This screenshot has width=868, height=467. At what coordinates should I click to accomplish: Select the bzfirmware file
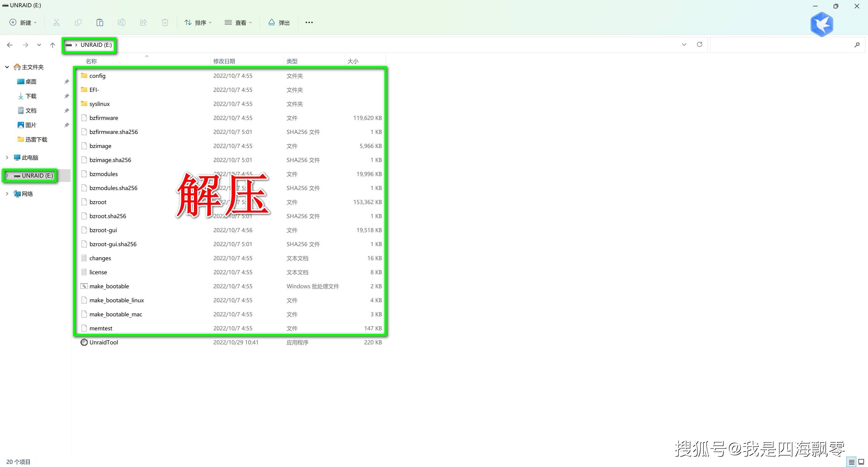pos(104,118)
